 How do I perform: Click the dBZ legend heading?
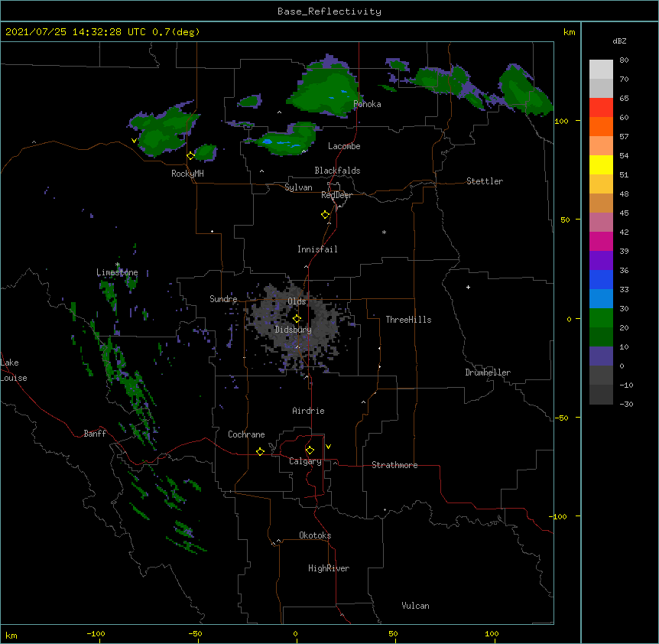coord(619,41)
